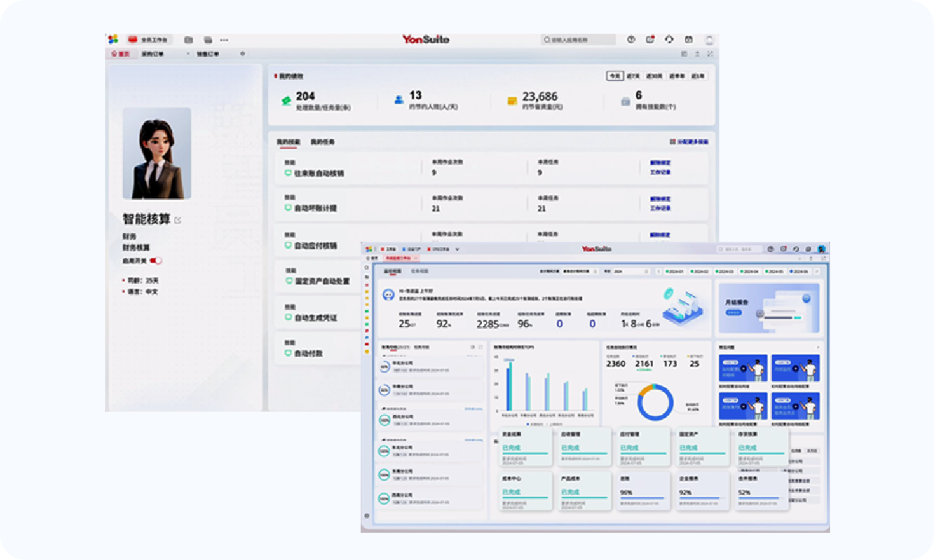Image resolution: width=934 pixels, height=560 pixels.
Task: Open the 销售订单 tab
Action: tap(208, 54)
